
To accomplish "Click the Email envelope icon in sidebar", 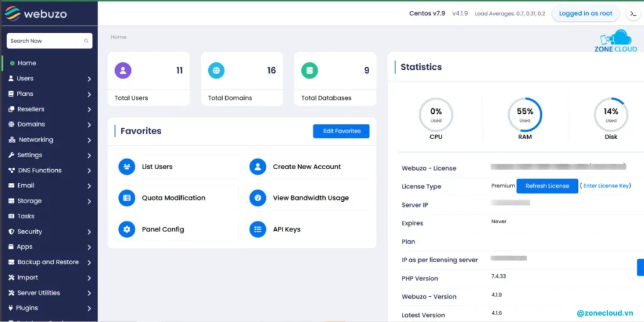I will [11, 186].
